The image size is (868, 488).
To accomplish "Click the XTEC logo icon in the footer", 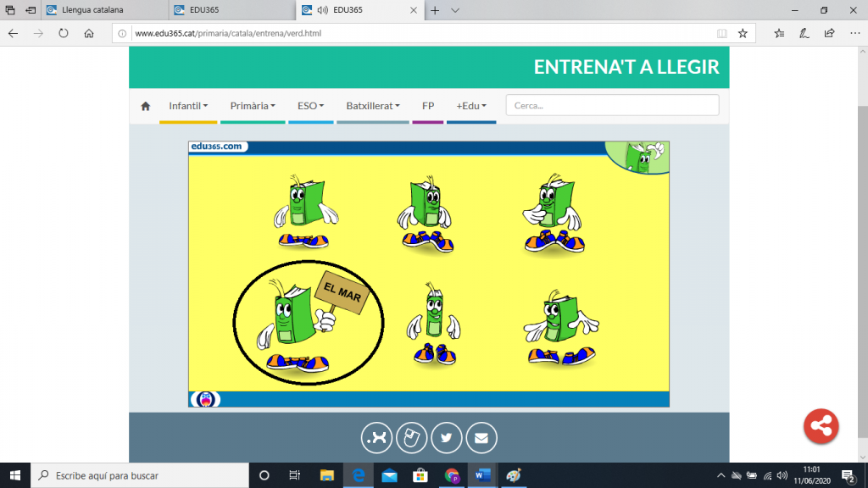I will [x=377, y=438].
